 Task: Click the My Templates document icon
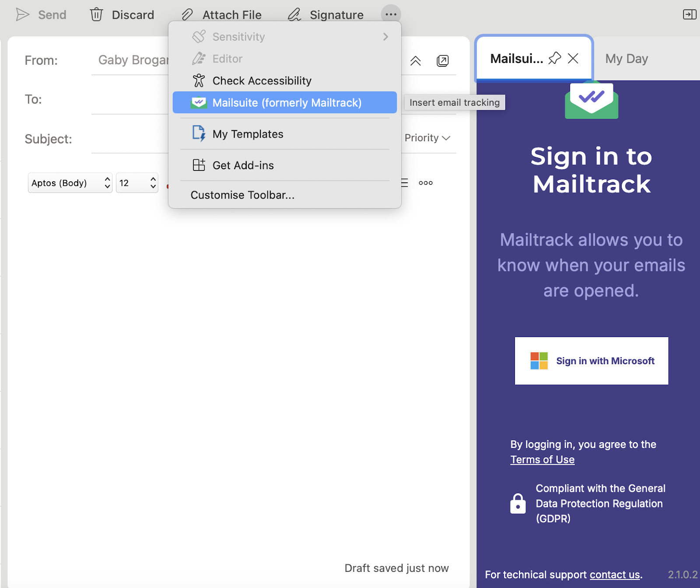point(199,134)
